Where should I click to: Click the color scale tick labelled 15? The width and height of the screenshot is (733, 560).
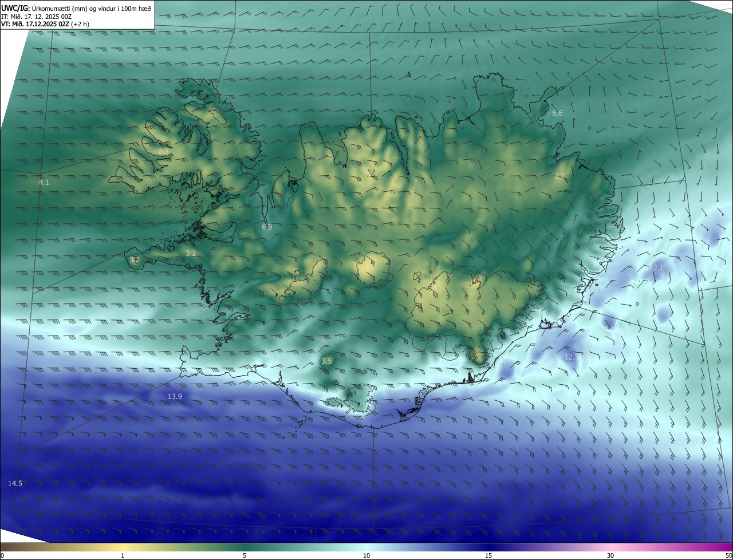(488, 555)
